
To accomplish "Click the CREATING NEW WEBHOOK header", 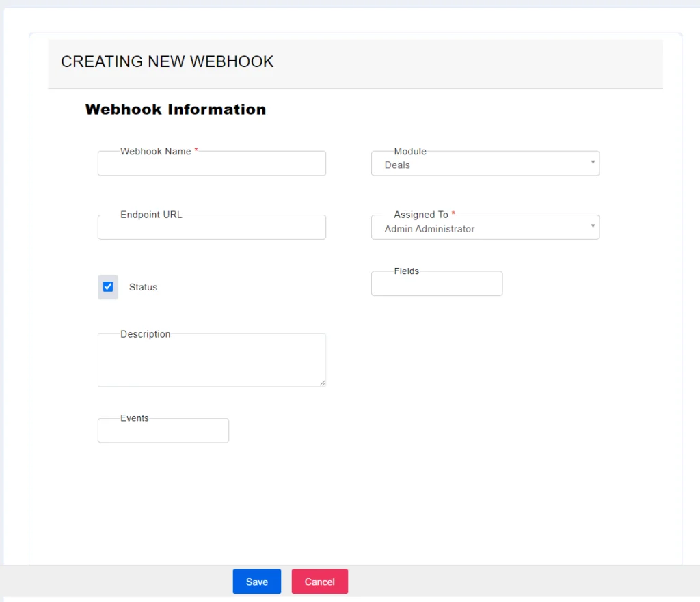I will pyautogui.click(x=166, y=61).
